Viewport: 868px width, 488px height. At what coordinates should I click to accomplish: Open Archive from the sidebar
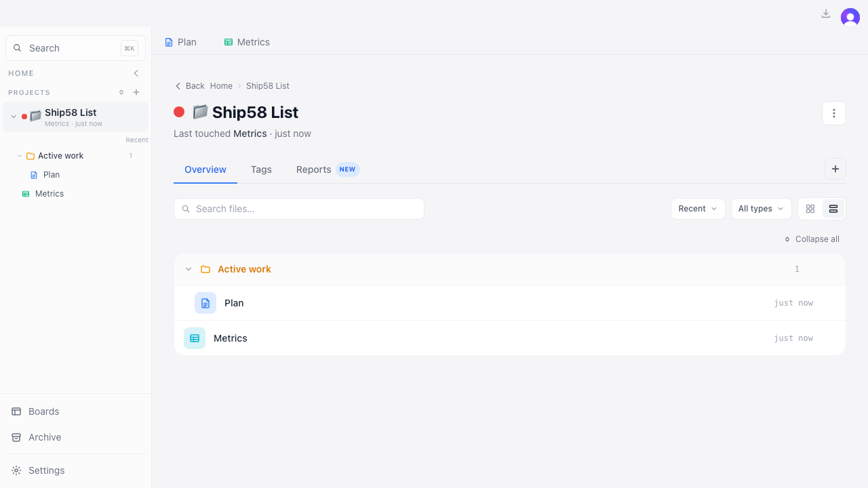pyautogui.click(x=75, y=437)
